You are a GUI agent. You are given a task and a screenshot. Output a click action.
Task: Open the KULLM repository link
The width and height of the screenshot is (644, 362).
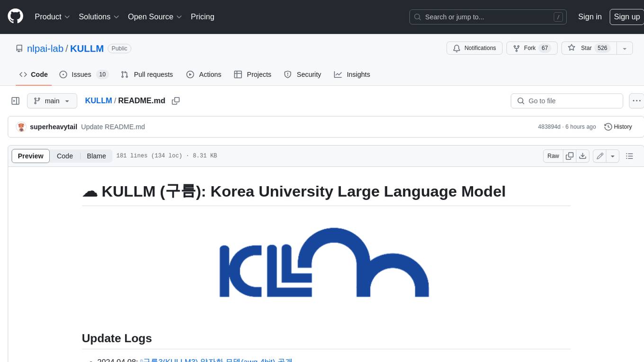(87, 48)
